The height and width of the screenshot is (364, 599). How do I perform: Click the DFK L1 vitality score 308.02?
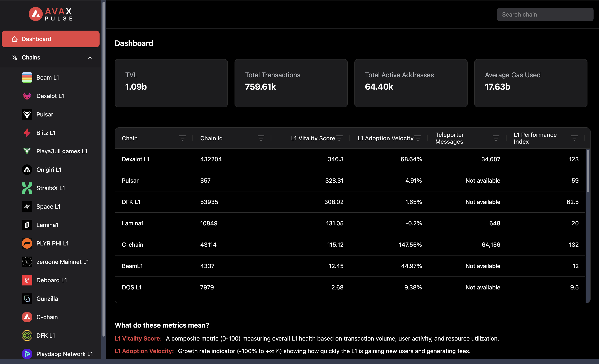pos(334,202)
